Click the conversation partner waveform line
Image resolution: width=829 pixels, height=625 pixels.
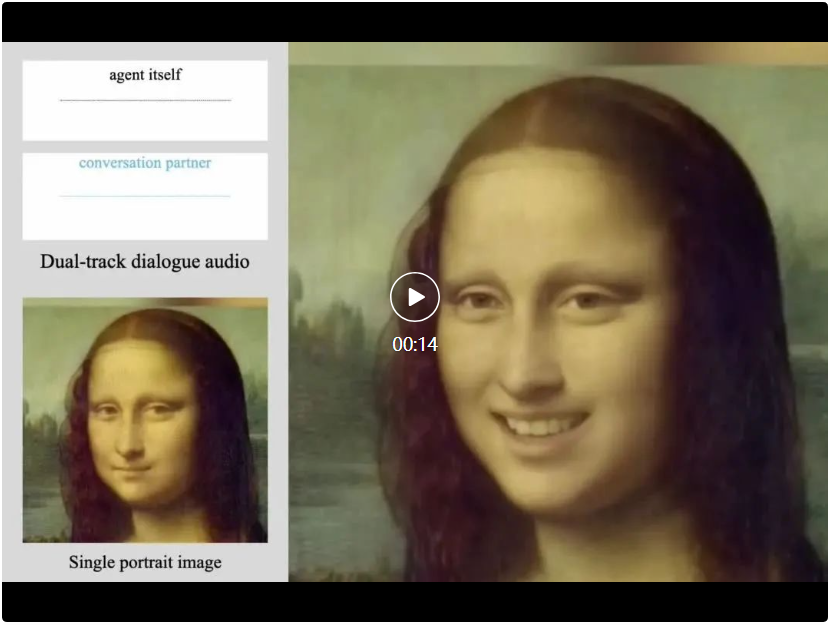click(145, 196)
